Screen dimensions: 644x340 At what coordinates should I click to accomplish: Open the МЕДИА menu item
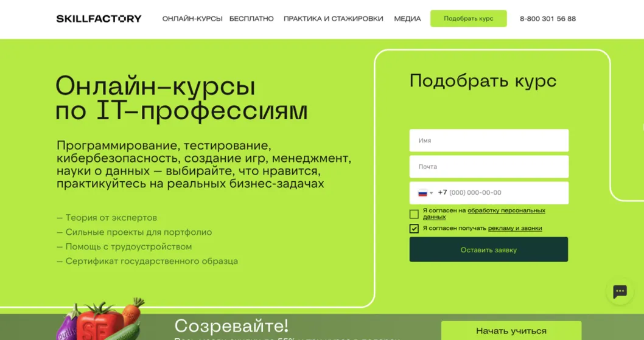pyautogui.click(x=407, y=19)
